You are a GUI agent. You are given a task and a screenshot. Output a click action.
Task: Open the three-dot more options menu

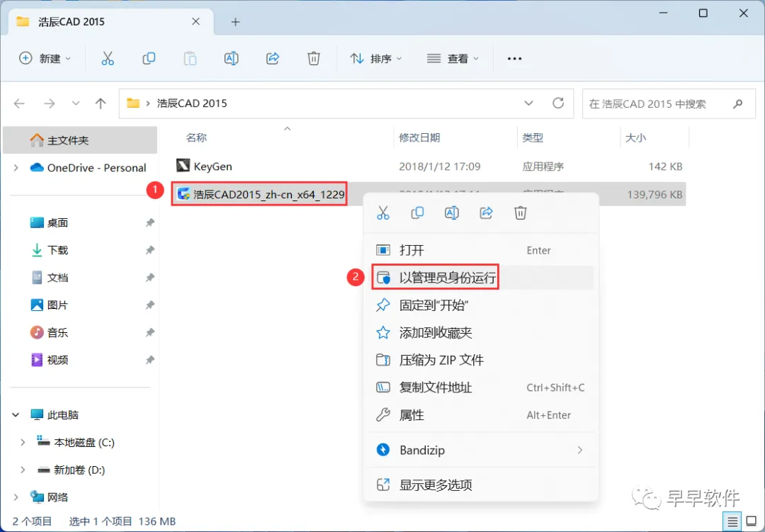click(x=514, y=59)
